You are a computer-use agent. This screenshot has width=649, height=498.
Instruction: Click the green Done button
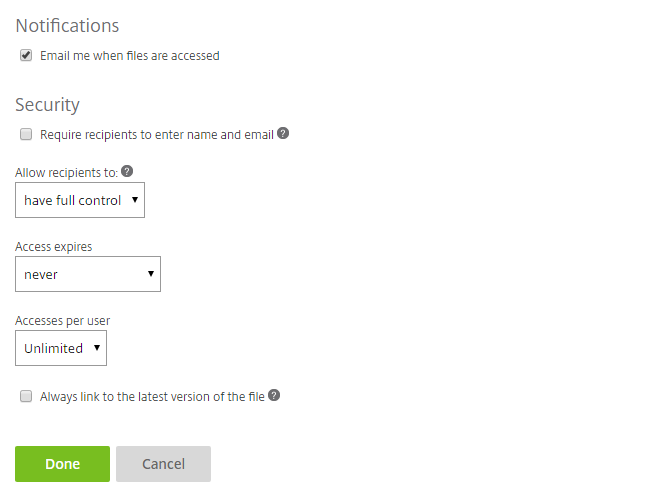[62, 464]
